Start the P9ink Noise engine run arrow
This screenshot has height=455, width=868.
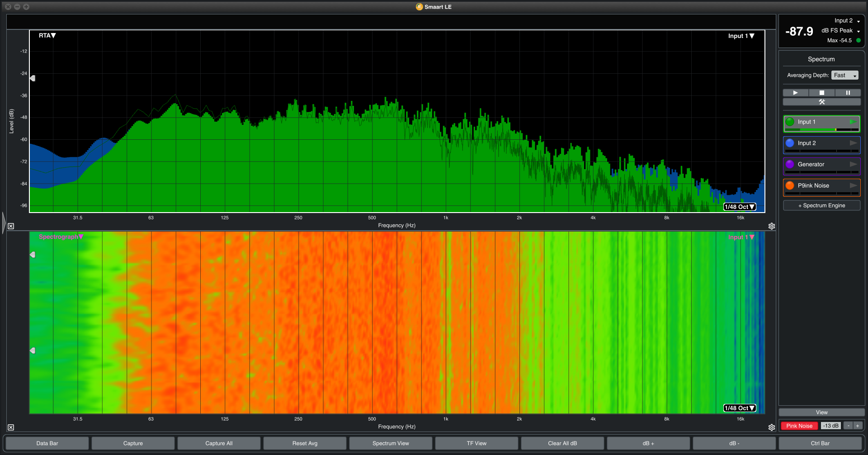[x=853, y=185]
